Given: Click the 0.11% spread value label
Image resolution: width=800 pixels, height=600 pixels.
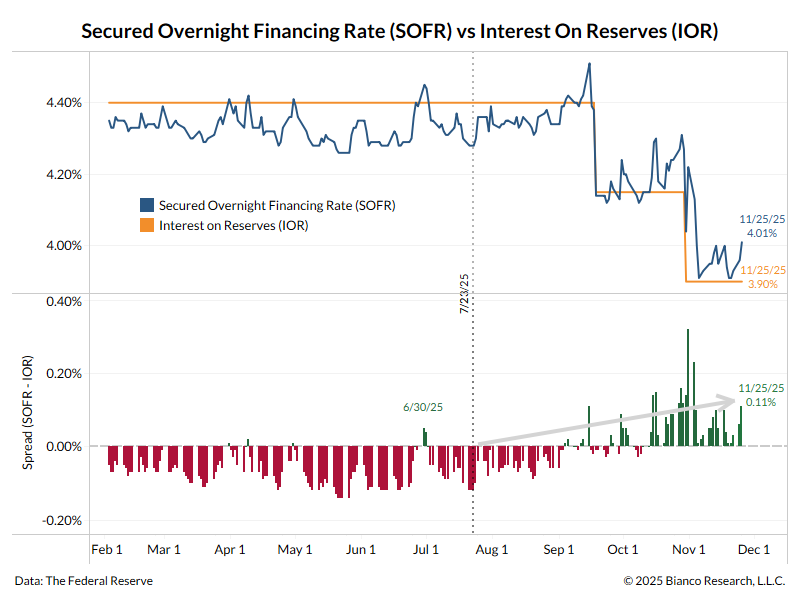Looking at the screenshot, I should pos(763,402).
